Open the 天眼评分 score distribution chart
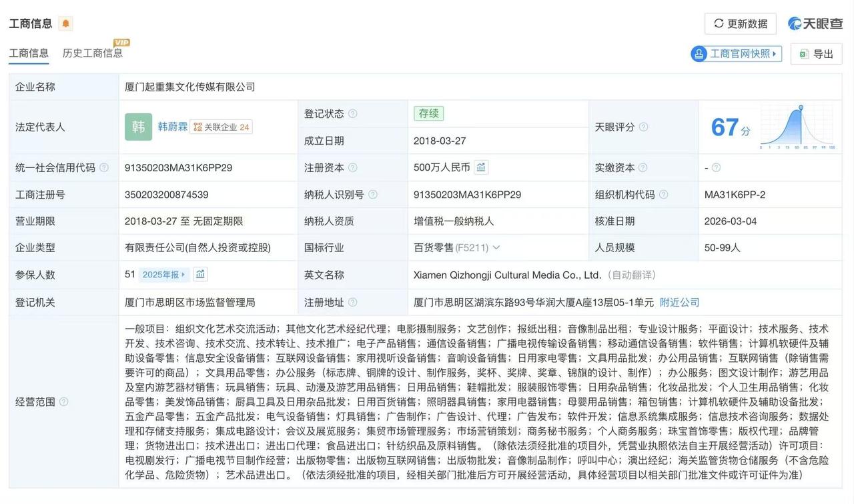The height and width of the screenshot is (504, 854). pyautogui.click(x=798, y=127)
